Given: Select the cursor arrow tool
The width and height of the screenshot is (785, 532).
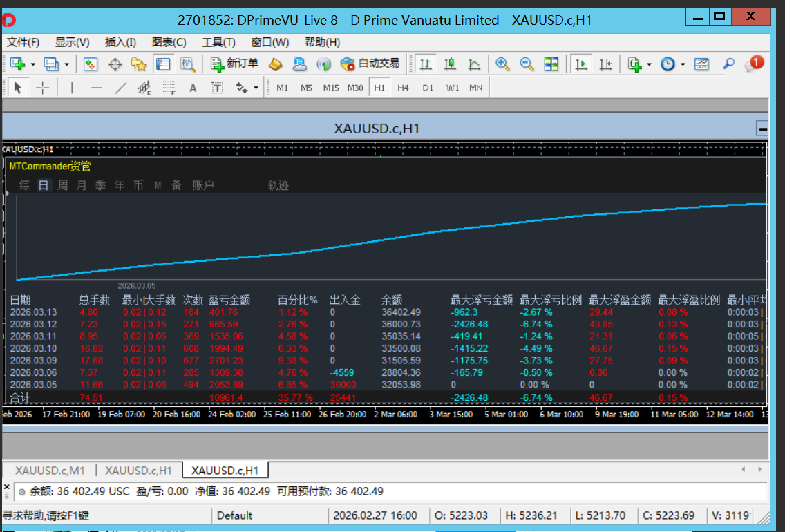Looking at the screenshot, I should coord(18,88).
